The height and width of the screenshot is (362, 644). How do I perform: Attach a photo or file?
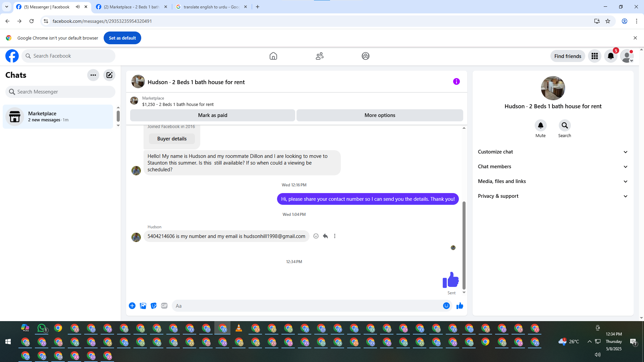tap(143, 306)
